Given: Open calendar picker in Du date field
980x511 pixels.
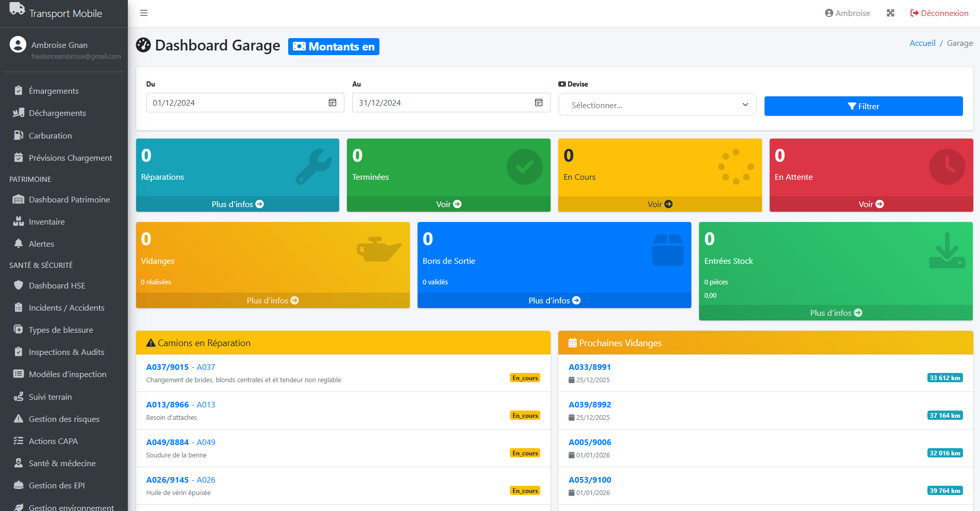Looking at the screenshot, I should (333, 103).
